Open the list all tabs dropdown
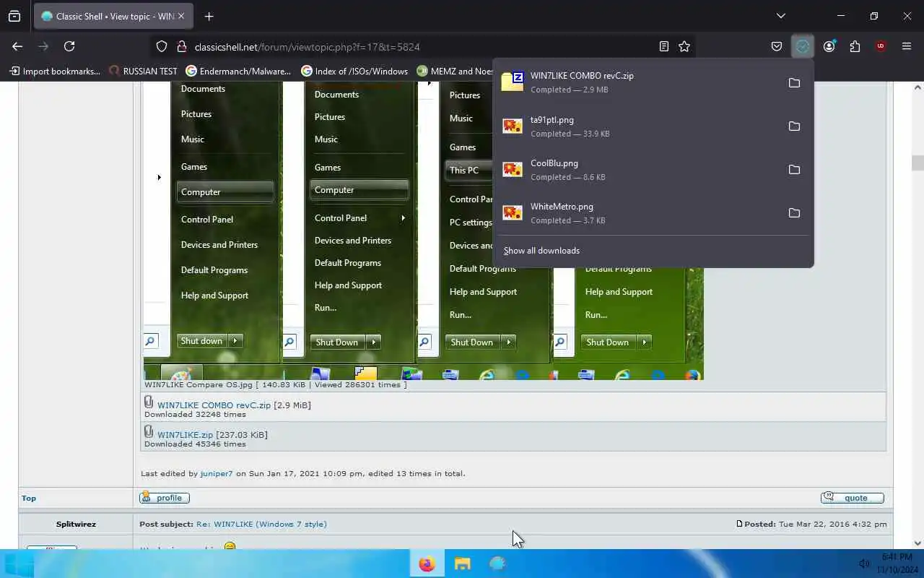Image resolution: width=924 pixels, height=578 pixels. (x=780, y=16)
